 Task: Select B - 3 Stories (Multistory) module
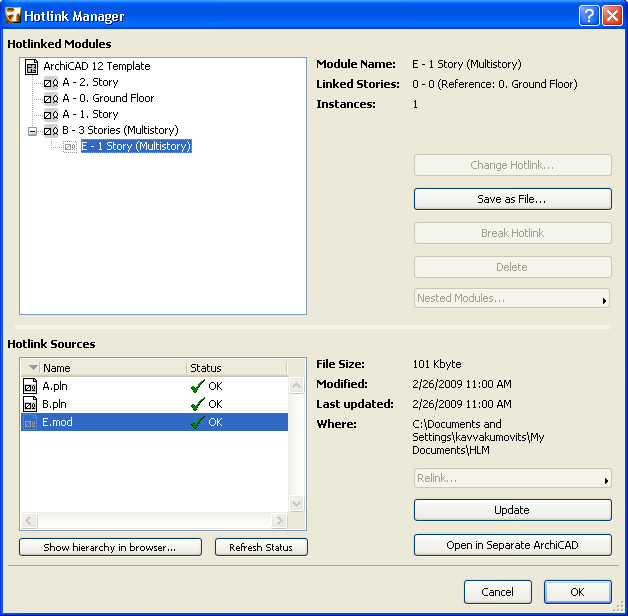[120, 130]
